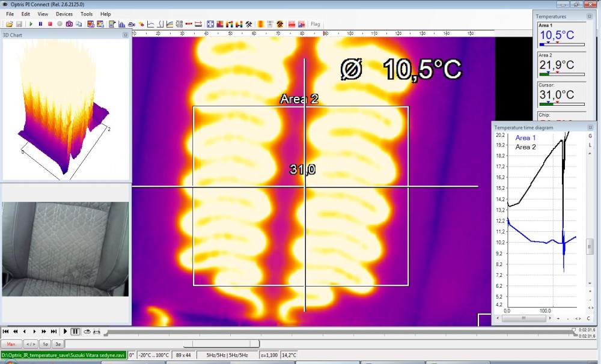Click the toolbar icon right of the video camera
601x364 pixels.
[x=141, y=24]
